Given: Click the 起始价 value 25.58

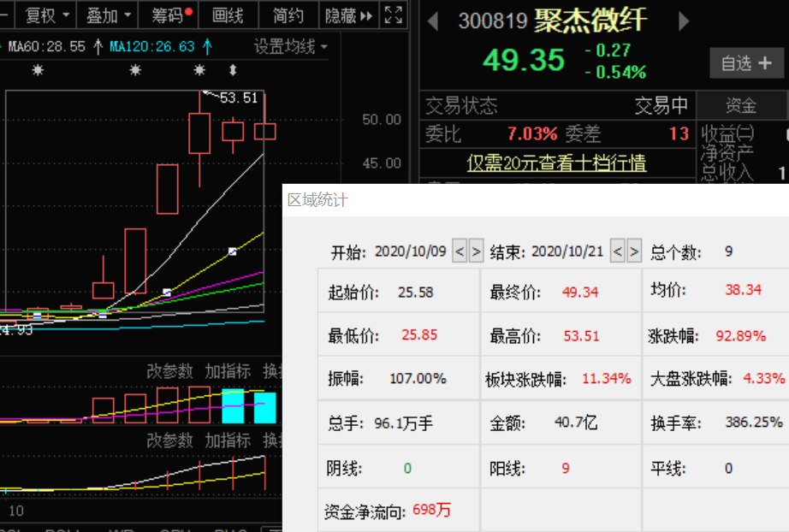Looking at the screenshot, I should click(x=415, y=293).
